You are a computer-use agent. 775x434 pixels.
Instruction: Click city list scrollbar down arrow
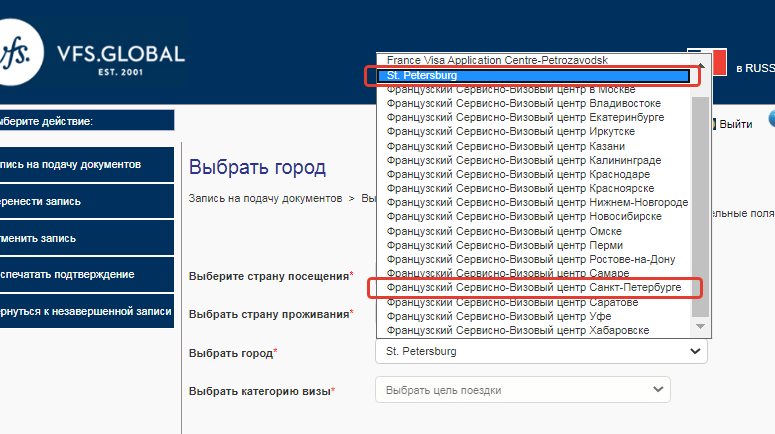pos(700,327)
